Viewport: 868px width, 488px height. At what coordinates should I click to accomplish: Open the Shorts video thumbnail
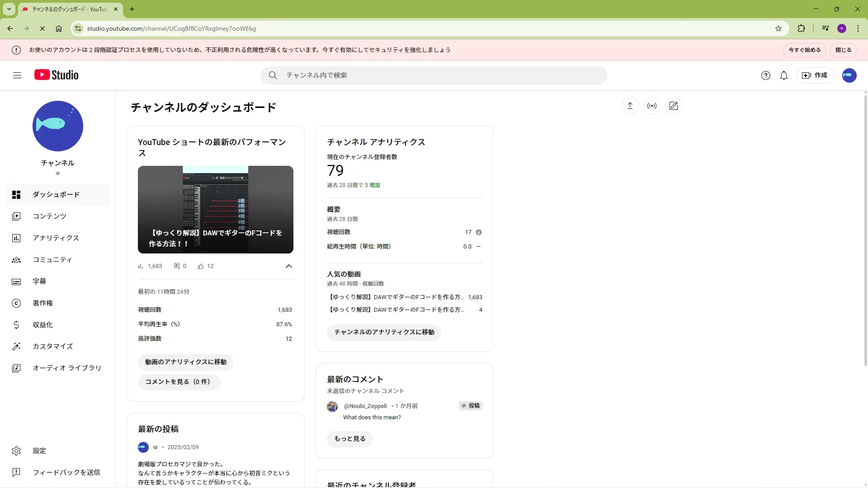click(215, 209)
